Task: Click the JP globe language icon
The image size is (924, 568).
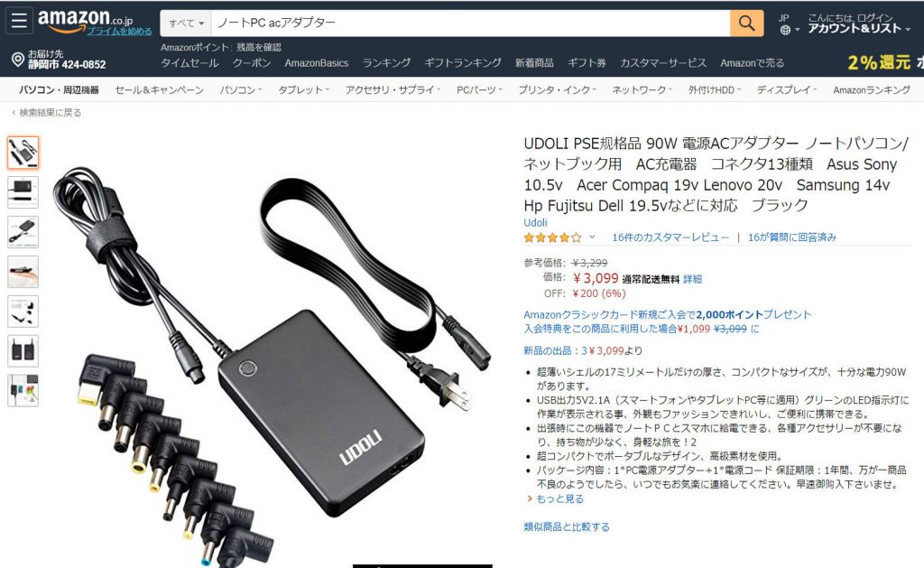Action: pos(785,30)
